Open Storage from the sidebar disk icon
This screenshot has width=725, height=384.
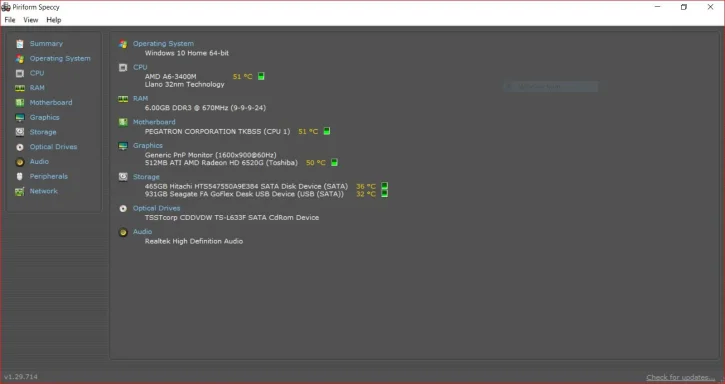point(19,132)
